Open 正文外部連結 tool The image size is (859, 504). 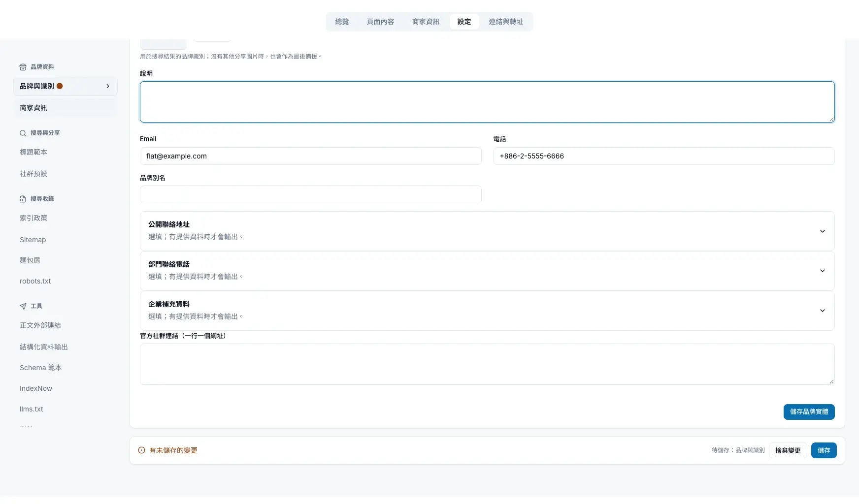[65, 325]
